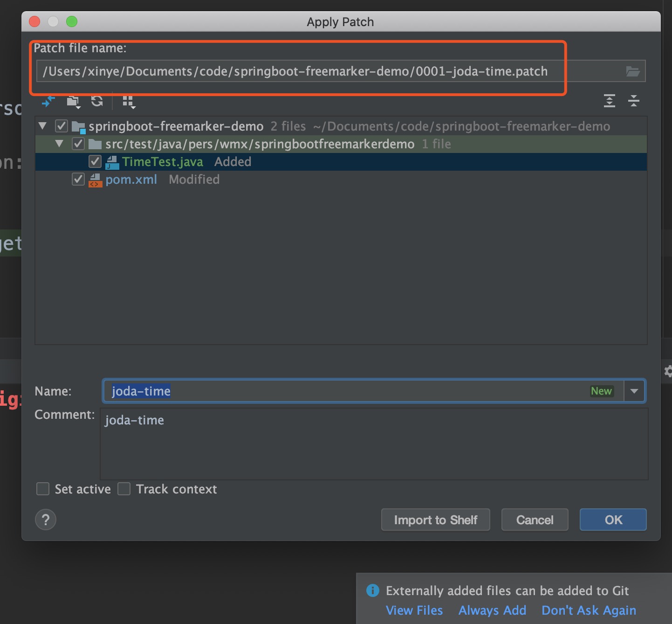Viewport: 672px width, 624px height.
Task: Click the Refresh patch toolbar icon
Action: [x=97, y=101]
